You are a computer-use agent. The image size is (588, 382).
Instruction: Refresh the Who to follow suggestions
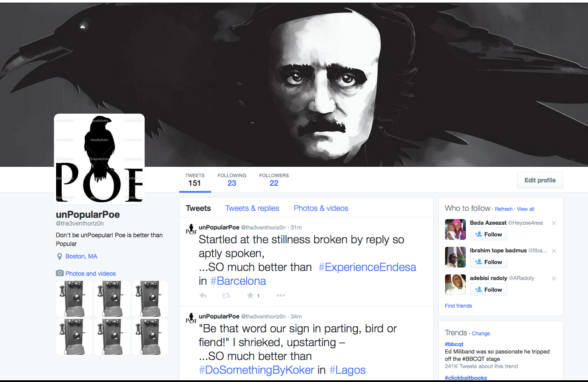503,209
